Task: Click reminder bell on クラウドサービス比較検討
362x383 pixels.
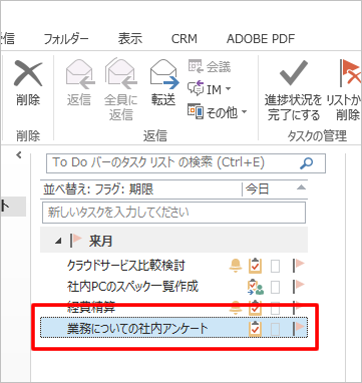Action: tap(236, 266)
